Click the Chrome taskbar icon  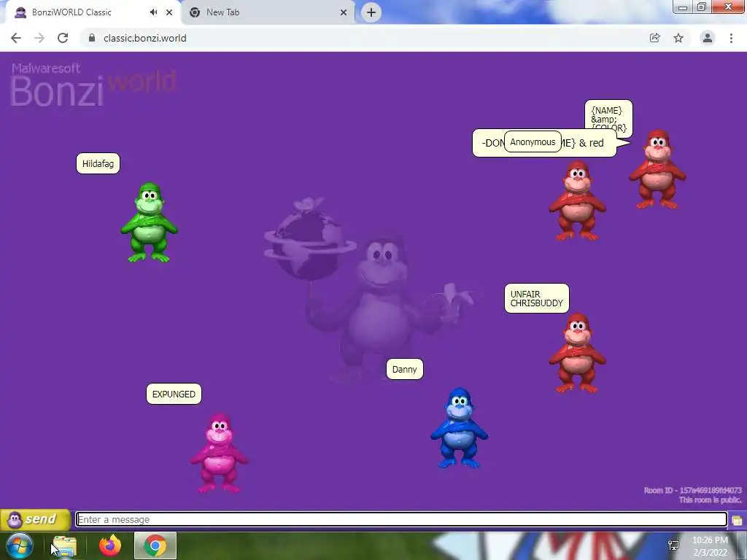tap(155, 545)
